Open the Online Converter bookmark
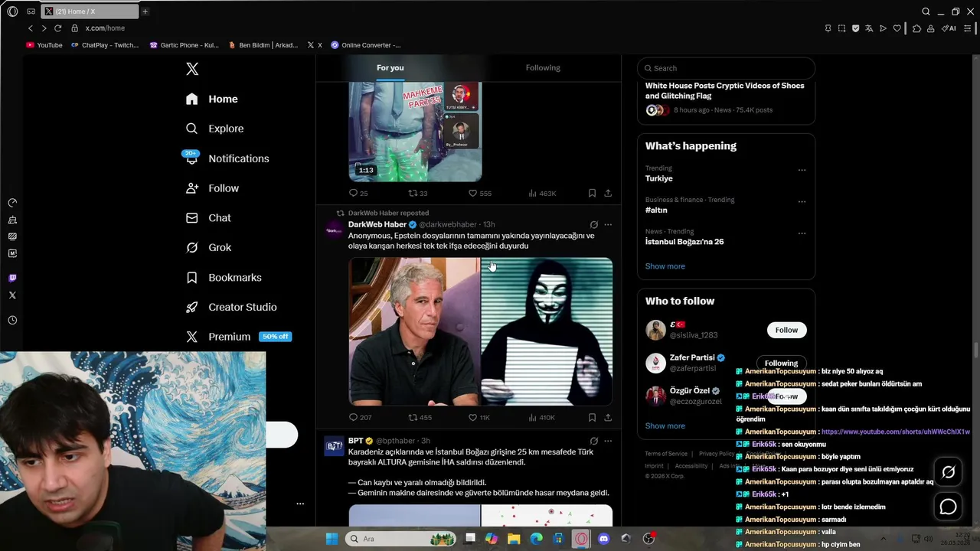Viewport: 980px width, 551px height. coord(366,45)
